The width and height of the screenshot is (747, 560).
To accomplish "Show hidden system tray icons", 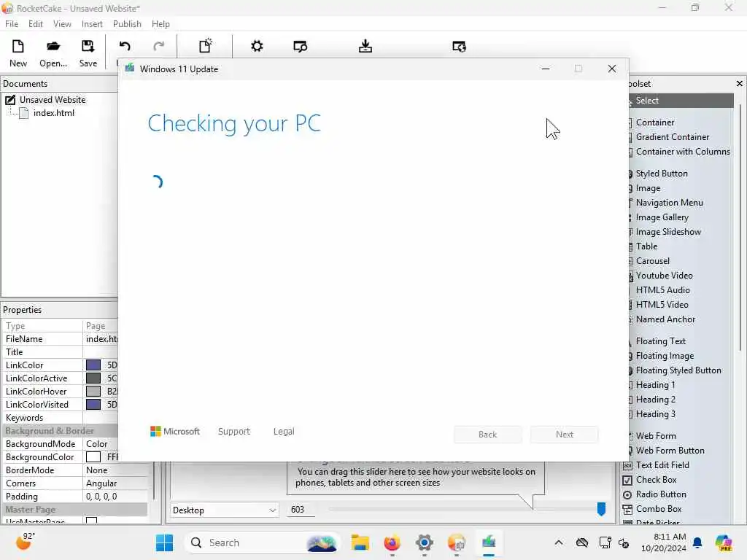I will pos(558,542).
